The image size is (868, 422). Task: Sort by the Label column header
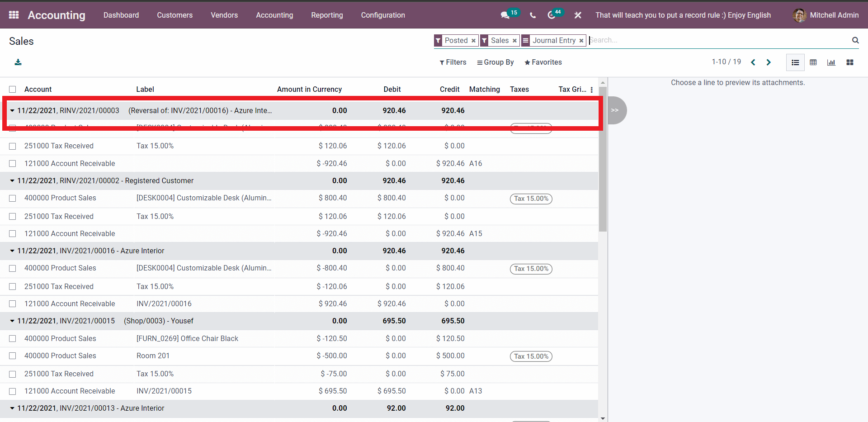(145, 90)
